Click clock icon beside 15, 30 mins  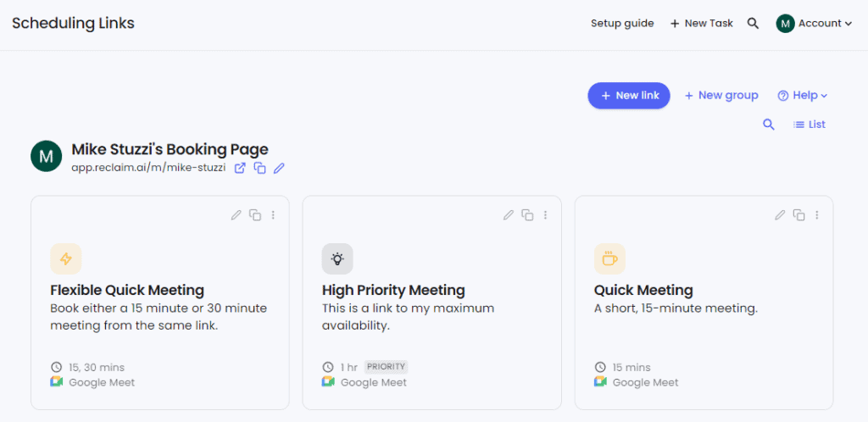tap(57, 367)
